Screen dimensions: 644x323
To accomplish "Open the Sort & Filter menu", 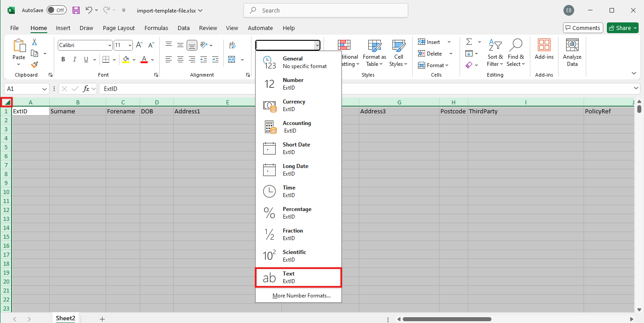I will coord(495,53).
